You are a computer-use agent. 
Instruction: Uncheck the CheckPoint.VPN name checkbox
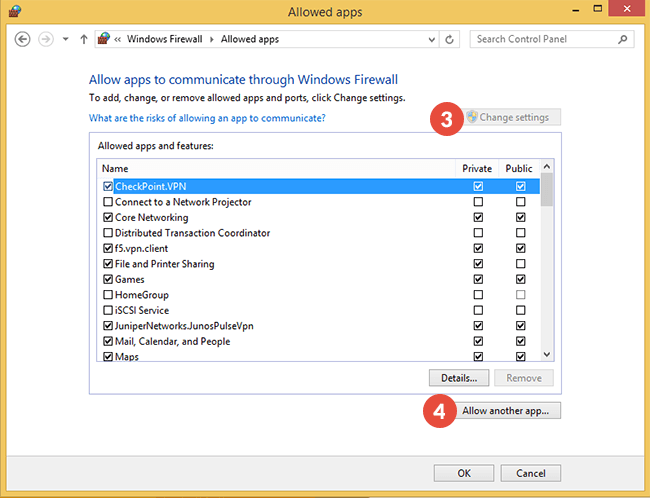point(108,186)
